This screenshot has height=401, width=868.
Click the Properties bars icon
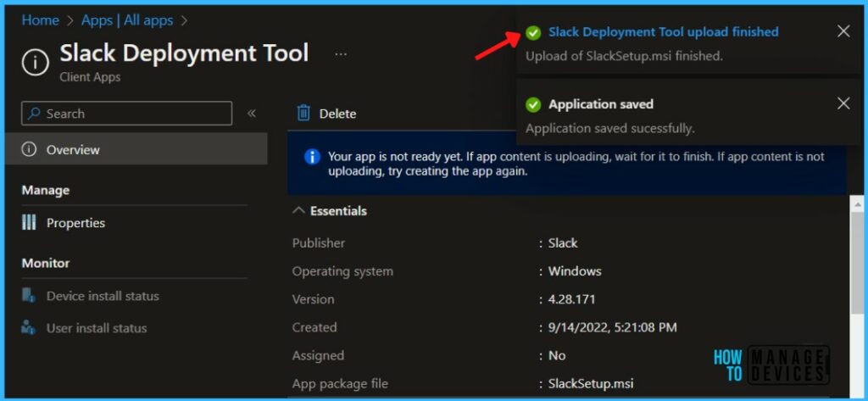[x=28, y=223]
